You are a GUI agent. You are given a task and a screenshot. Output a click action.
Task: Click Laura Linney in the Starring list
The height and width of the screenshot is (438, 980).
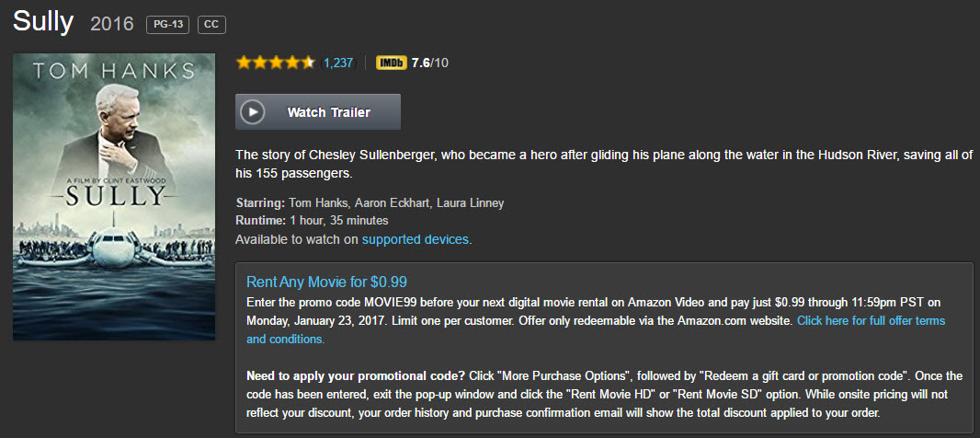tap(470, 202)
